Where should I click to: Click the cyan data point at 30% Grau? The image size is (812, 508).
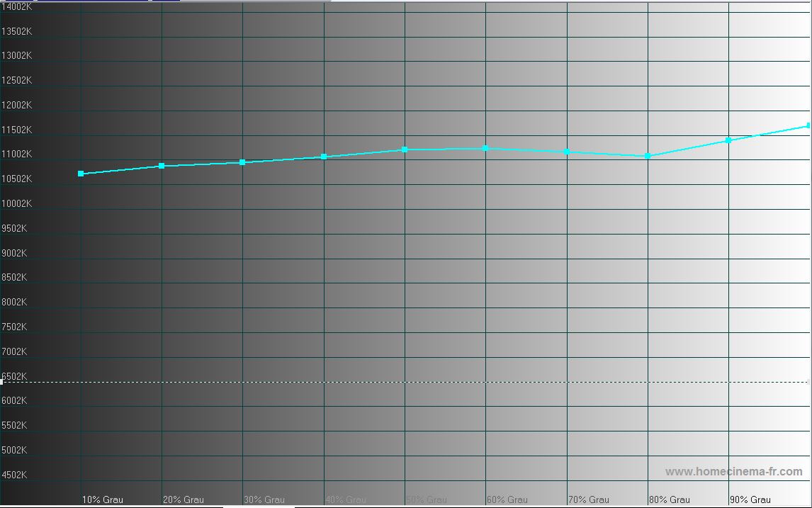242,162
